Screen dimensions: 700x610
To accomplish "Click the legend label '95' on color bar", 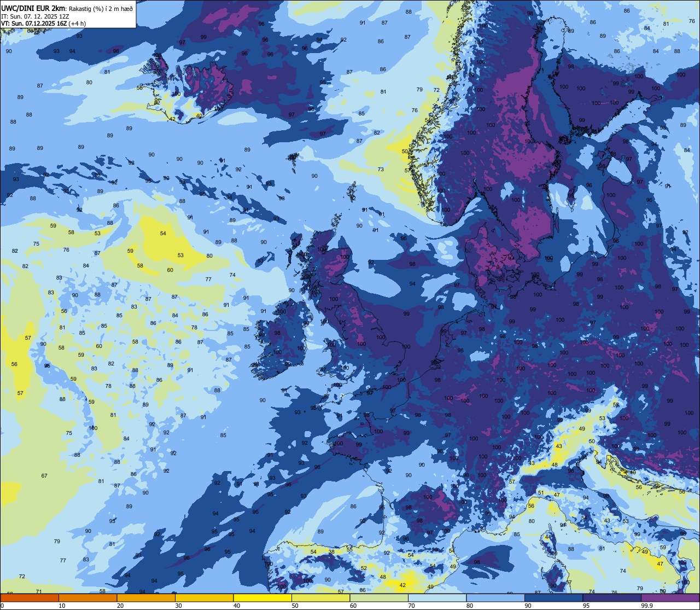I will click(586, 606).
